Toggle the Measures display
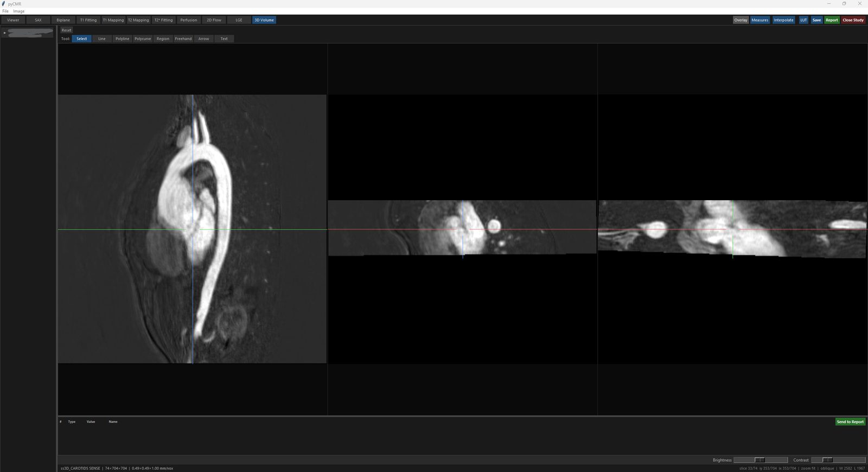Screen dimensions: 868x472 pos(759,20)
